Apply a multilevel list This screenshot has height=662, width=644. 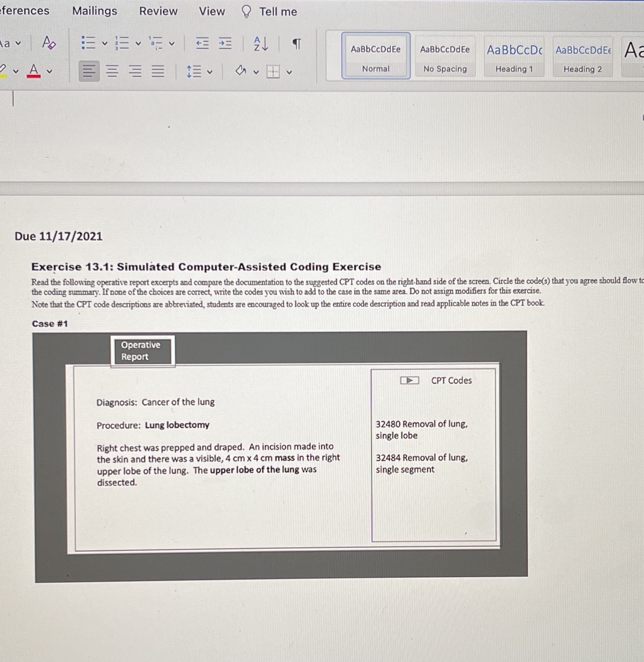click(x=156, y=43)
